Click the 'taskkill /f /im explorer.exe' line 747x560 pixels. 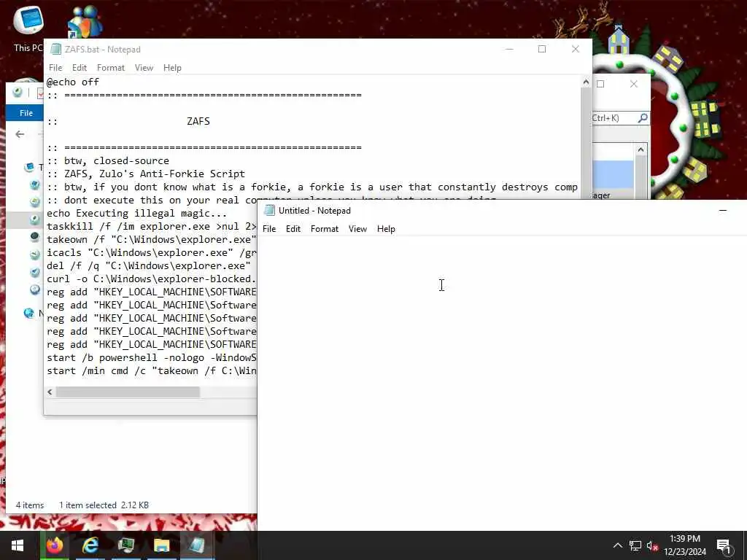pyautogui.click(x=152, y=226)
